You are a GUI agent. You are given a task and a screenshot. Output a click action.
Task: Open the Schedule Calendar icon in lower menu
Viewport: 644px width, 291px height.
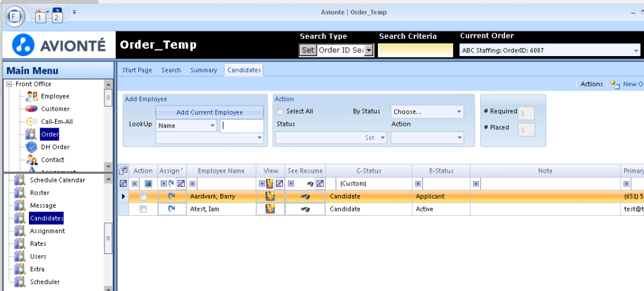click(x=20, y=181)
